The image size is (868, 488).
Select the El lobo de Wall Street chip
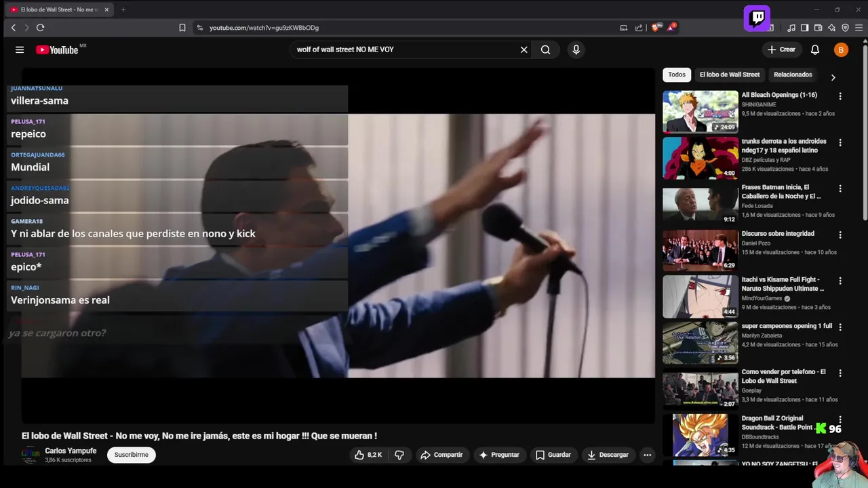click(730, 75)
